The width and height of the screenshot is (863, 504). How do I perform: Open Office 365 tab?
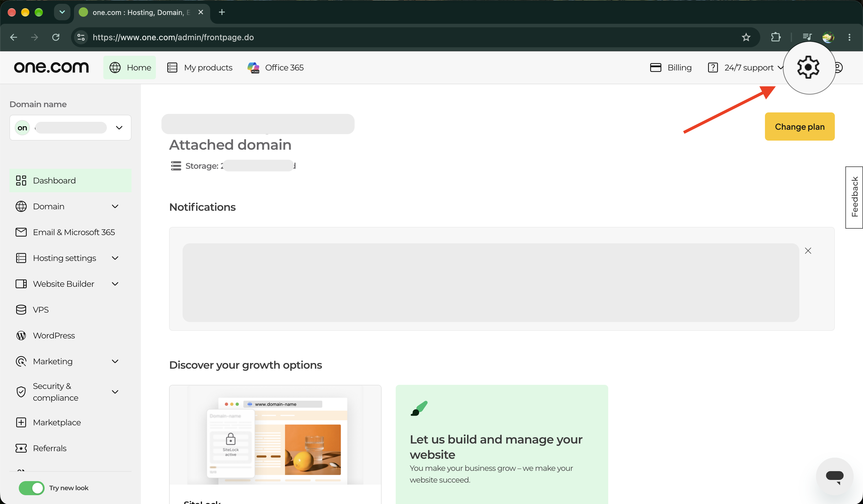click(275, 68)
